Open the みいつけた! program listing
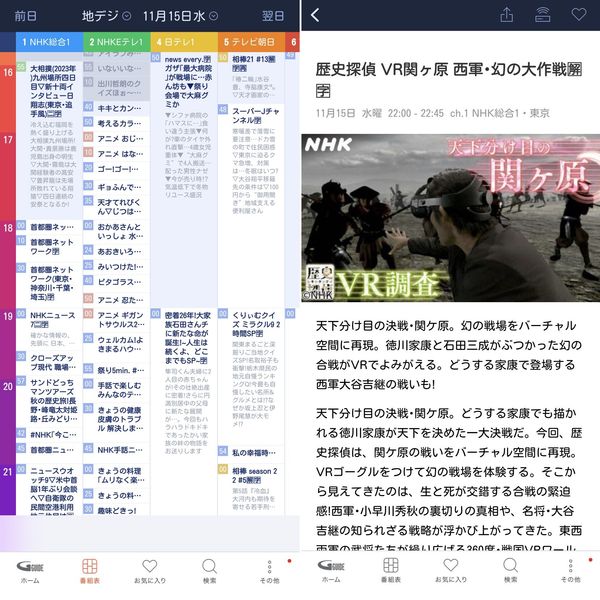The width and height of the screenshot is (600, 600). click(x=117, y=267)
